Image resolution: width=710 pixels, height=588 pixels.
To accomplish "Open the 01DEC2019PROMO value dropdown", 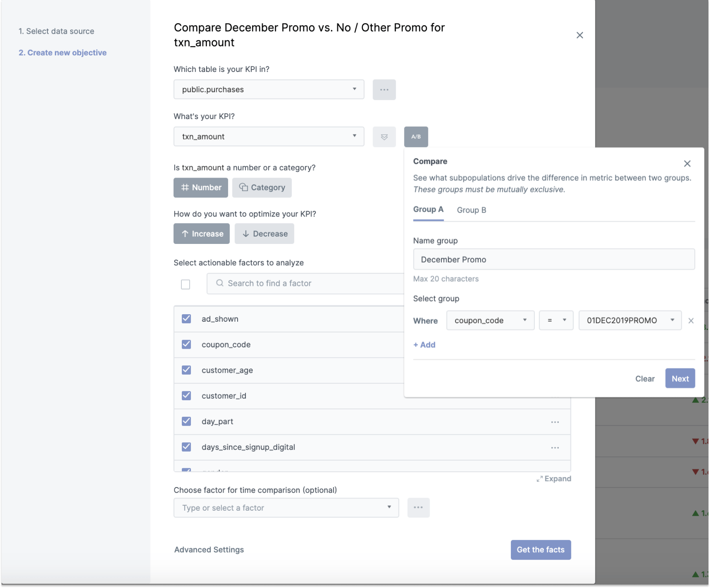I will coord(629,321).
